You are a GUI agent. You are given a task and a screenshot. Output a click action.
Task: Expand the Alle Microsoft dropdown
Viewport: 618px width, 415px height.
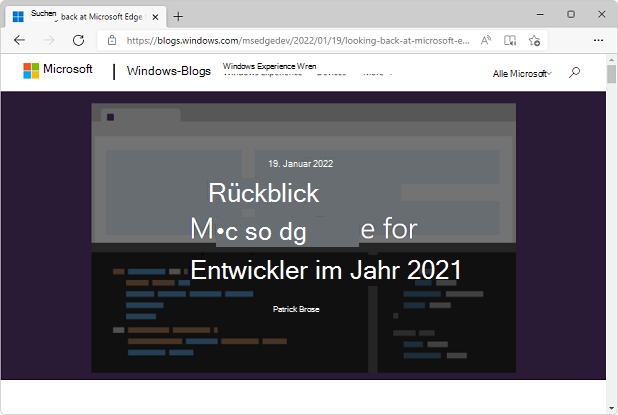coord(522,74)
